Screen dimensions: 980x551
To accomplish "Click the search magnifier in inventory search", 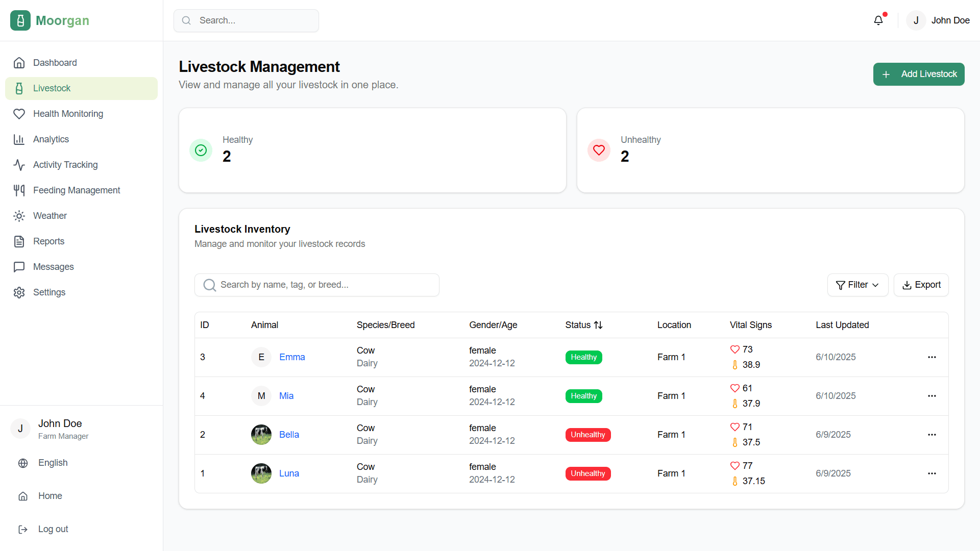I will [209, 285].
